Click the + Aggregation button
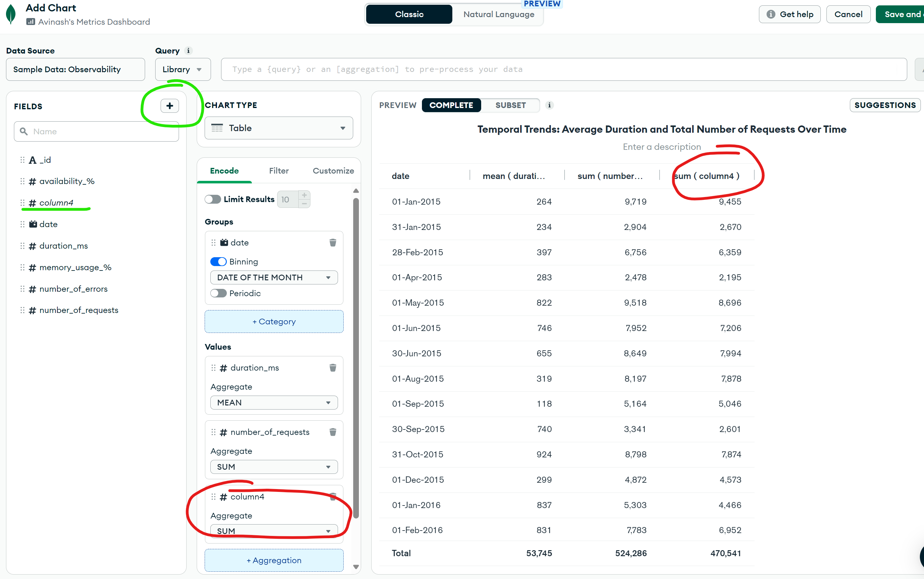Screen dimensions: 924x579 [274, 560]
